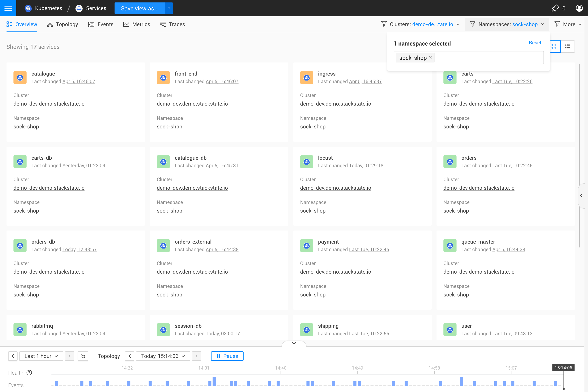Click the zoom out magnifier in the timeline bar
Image resolution: width=588 pixels, height=392 pixels.
83,356
